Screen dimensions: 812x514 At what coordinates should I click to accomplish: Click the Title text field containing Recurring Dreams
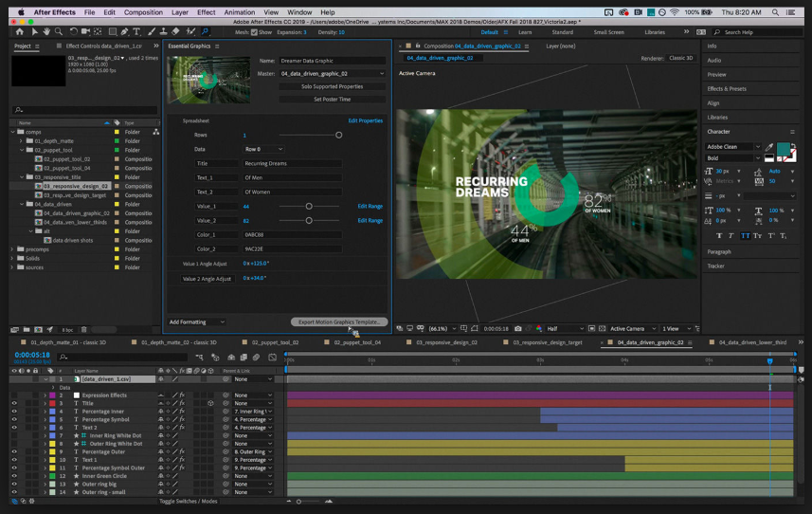tap(292, 163)
